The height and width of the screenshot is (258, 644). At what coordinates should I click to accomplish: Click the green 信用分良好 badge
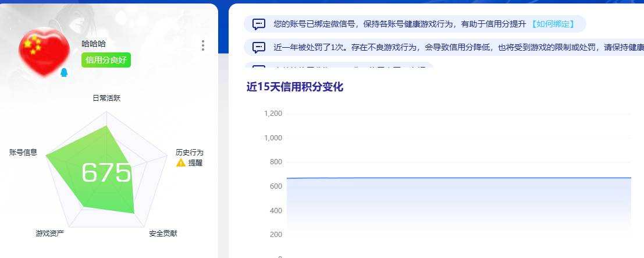(106, 60)
